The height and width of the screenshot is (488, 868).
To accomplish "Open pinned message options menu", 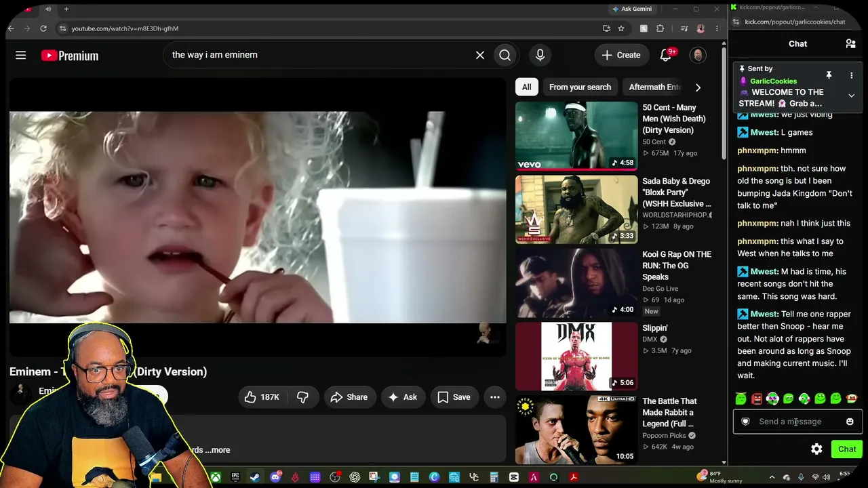I will click(x=851, y=75).
